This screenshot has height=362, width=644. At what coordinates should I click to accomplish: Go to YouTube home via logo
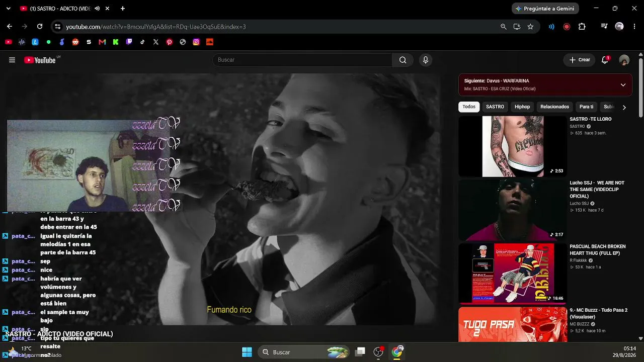(x=40, y=60)
